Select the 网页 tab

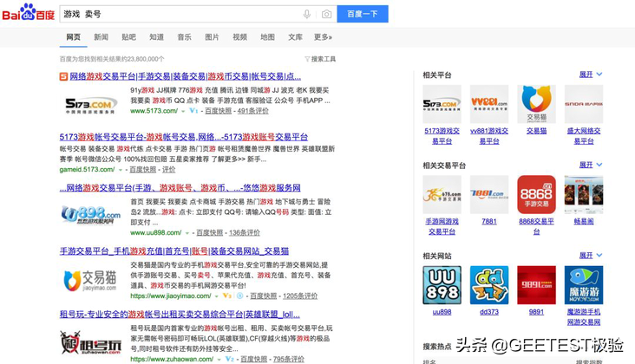click(73, 37)
